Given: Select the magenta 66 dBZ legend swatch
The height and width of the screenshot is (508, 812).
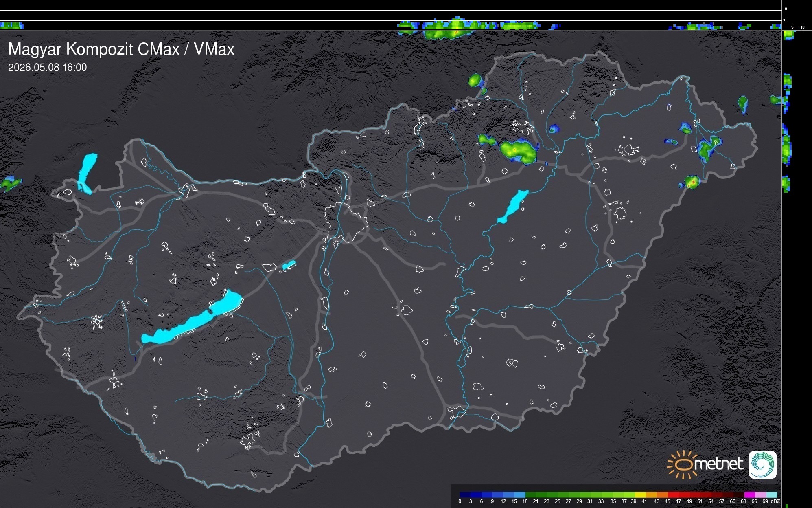Looking at the screenshot, I should 750,495.
